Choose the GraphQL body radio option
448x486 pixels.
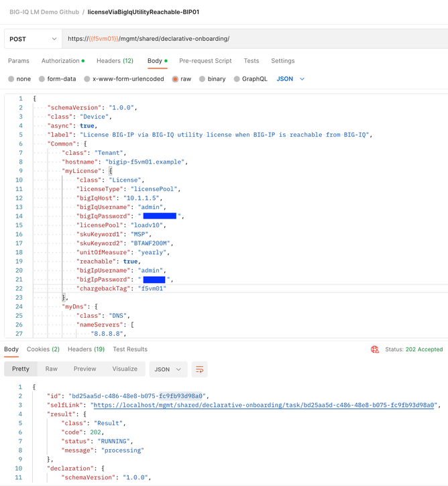(237, 79)
